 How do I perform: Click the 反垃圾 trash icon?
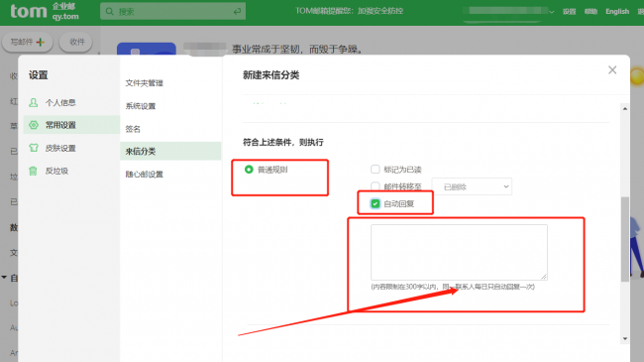[x=34, y=171]
